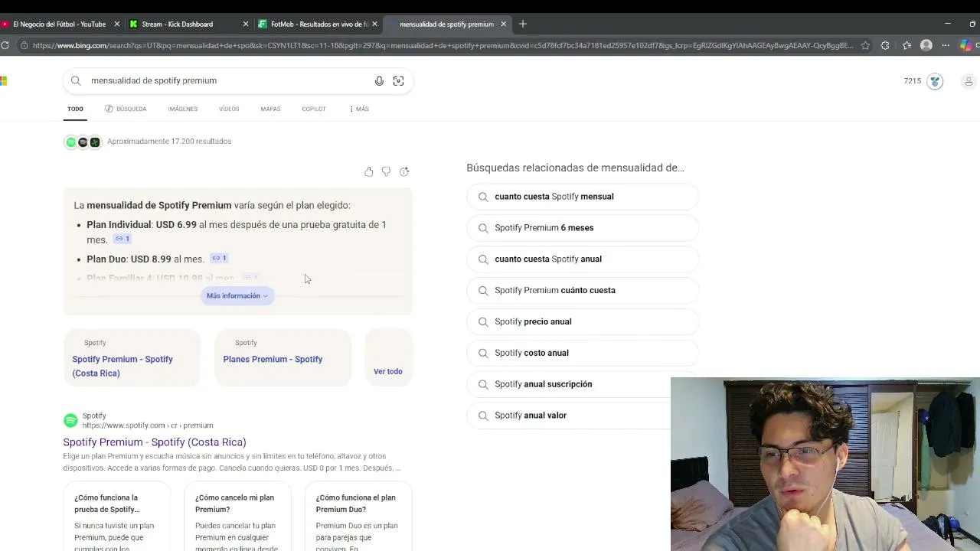This screenshot has height=551, width=980.
Task: Click the 7215 rewards points count
Action: click(x=913, y=81)
